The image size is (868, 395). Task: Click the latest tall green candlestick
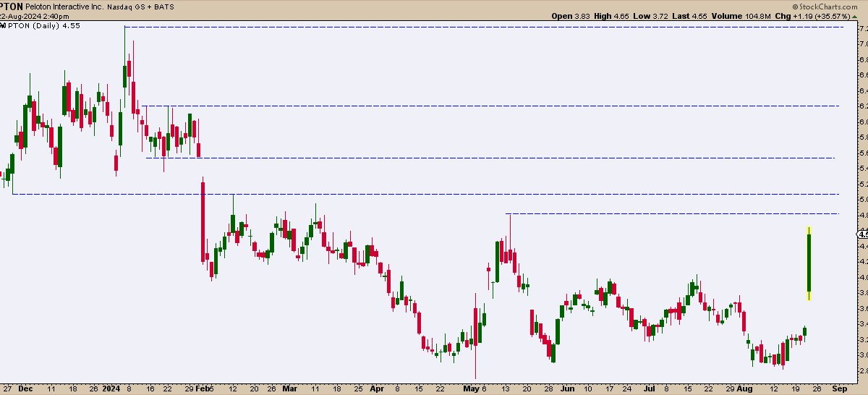point(809,263)
